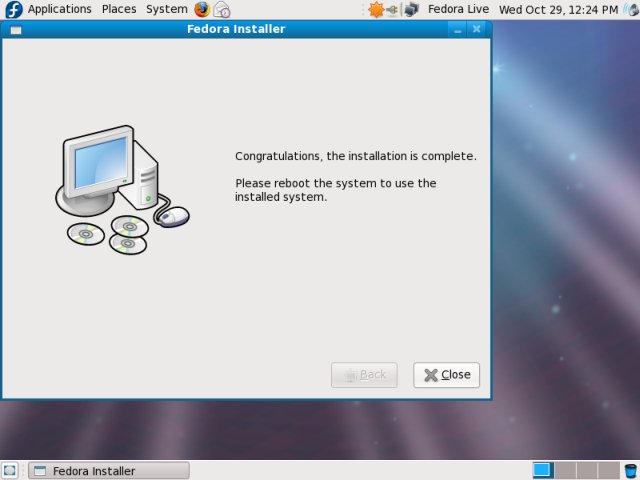Image resolution: width=640 pixels, height=480 pixels.
Task: Click the Close button to finish installation
Action: [x=447, y=375]
